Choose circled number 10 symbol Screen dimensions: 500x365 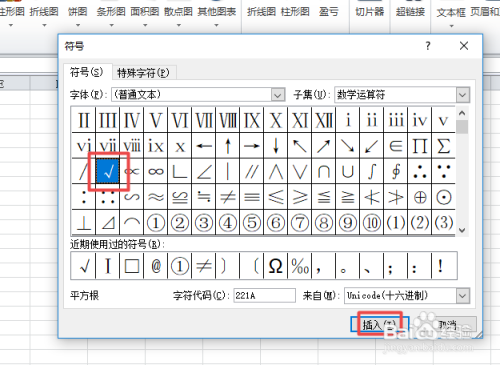click(372, 222)
